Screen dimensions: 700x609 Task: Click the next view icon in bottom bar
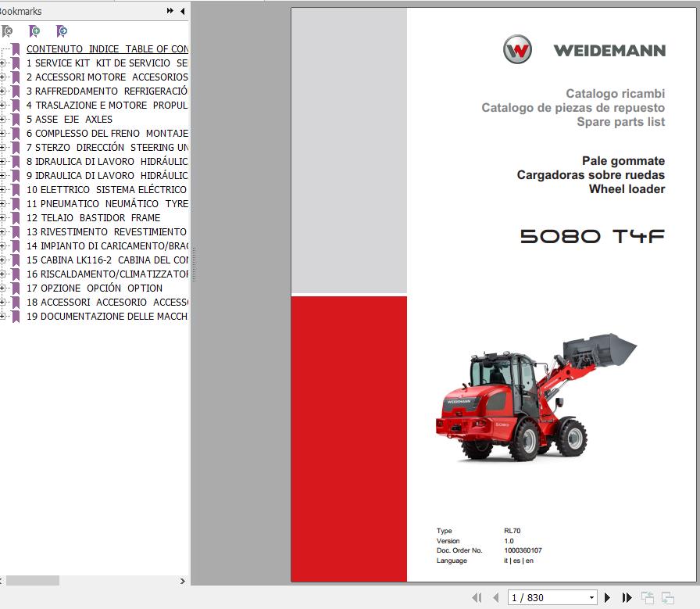click(x=668, y=597)
